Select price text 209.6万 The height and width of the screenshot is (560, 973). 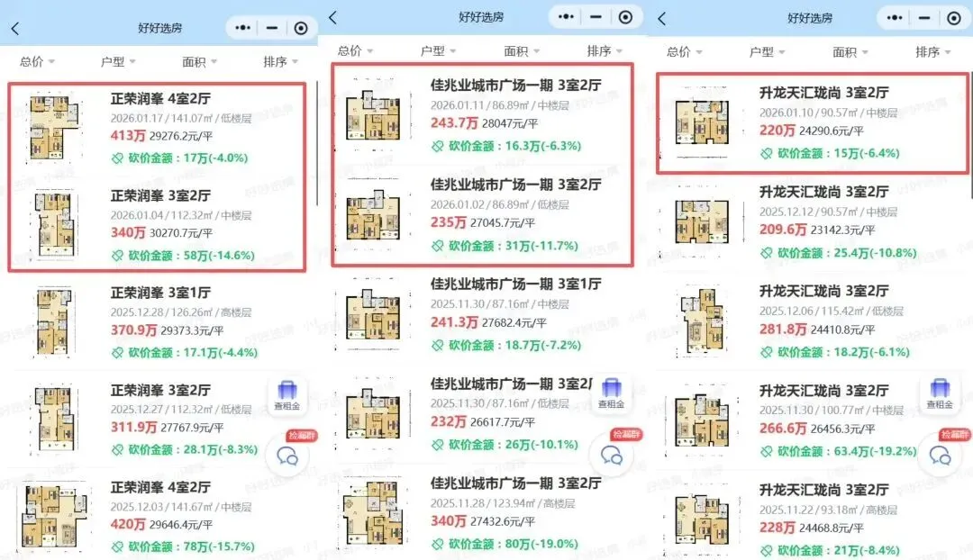(783, 230)
